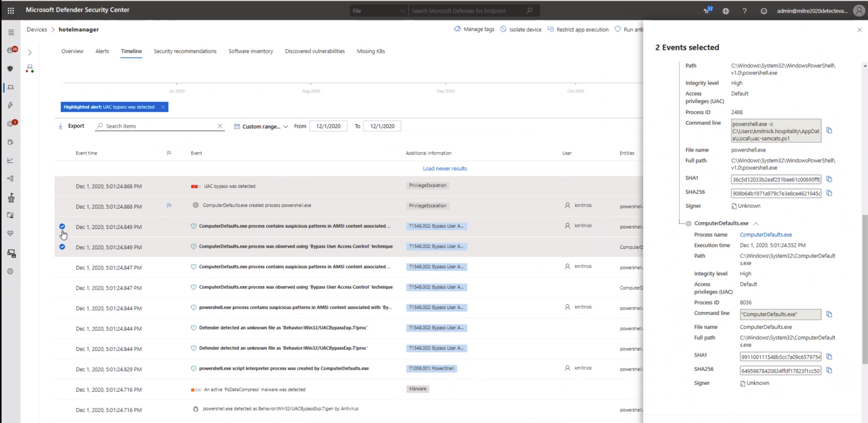Open the app launcher waffle icon
The height and width of the screenshot is (423, 868).
pyautogui.click(x=11, y=10)
